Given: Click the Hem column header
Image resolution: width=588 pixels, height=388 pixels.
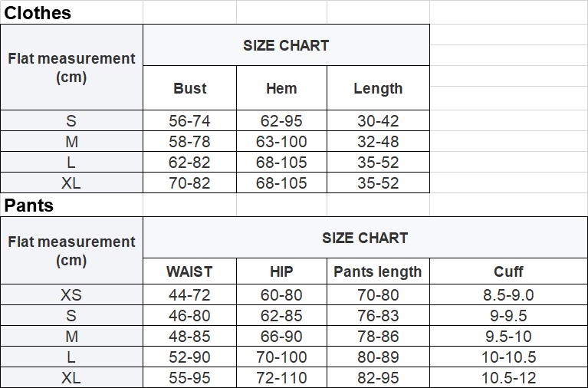Looking at the screenshot, I should pyautogui.click(x=281, y=88).
